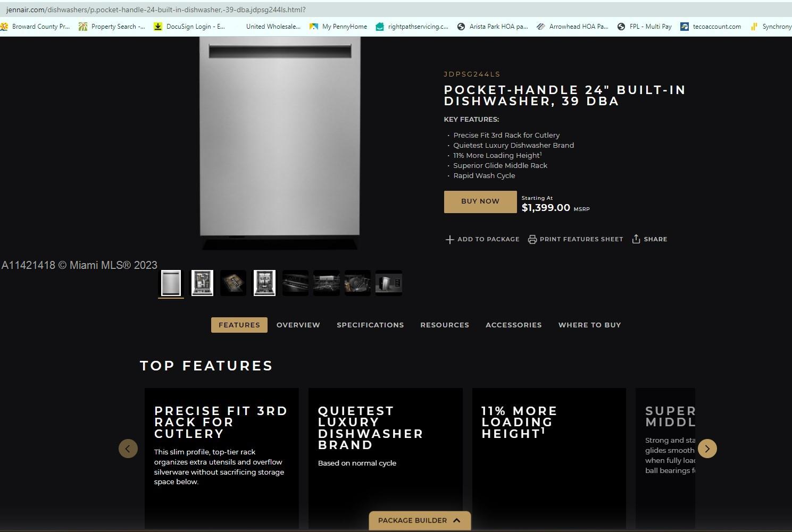Open the Broward County bookmark

point(35,27)
